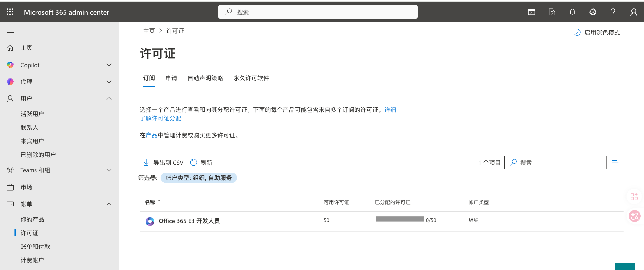The width and height of the screenshot is (644, 270).
Task: Open the account profile icon
Action: pyautogui.click(x=634, y=12)
